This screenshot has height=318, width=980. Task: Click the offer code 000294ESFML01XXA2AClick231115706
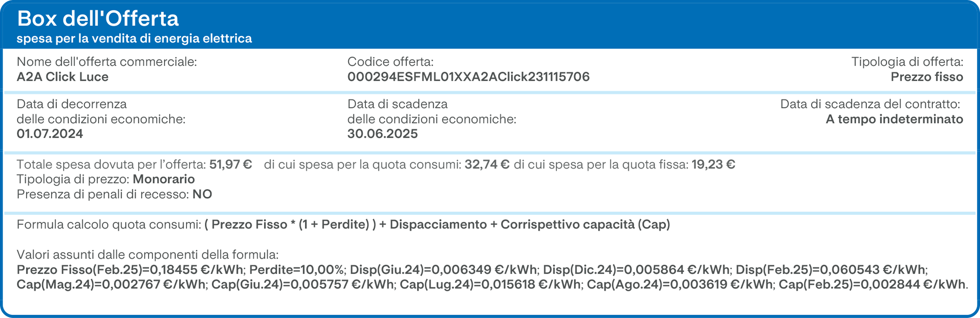point(468,77)
